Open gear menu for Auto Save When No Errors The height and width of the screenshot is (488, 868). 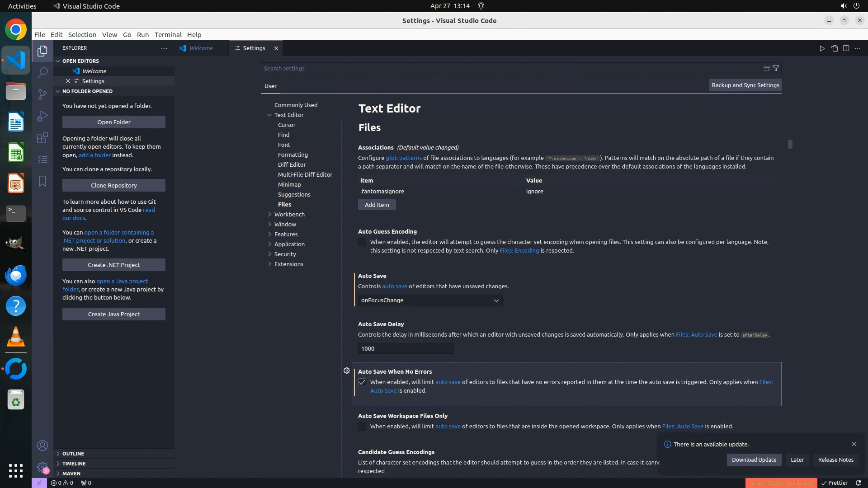pos(347,371)
